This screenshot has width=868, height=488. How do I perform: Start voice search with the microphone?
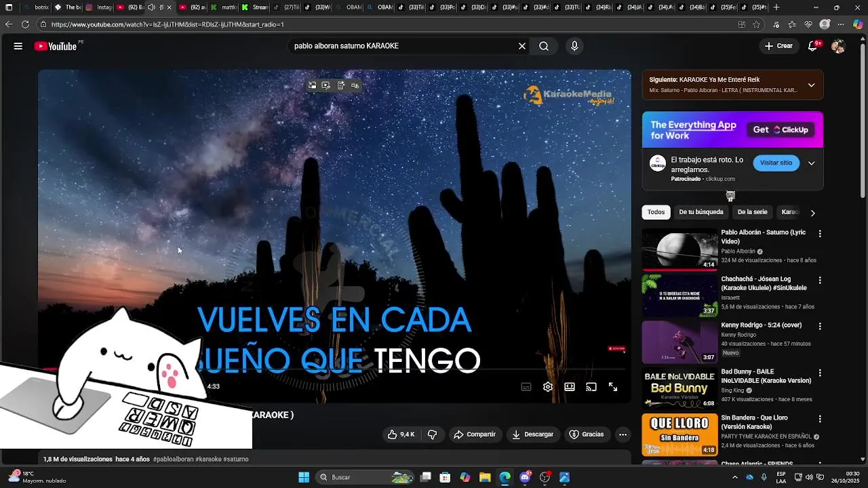(574, 46)
